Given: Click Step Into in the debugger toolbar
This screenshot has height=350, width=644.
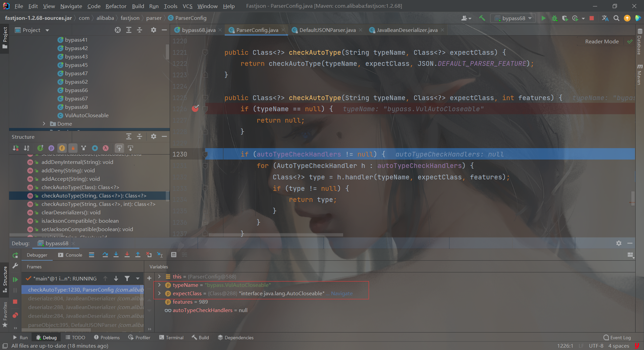Looking at the screenshot, I should (116, 255).
